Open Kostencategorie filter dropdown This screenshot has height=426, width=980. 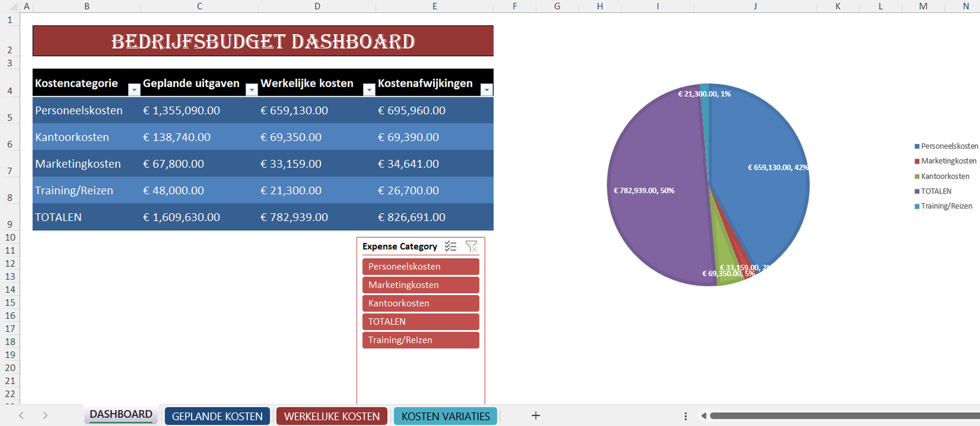coord(134,90)
